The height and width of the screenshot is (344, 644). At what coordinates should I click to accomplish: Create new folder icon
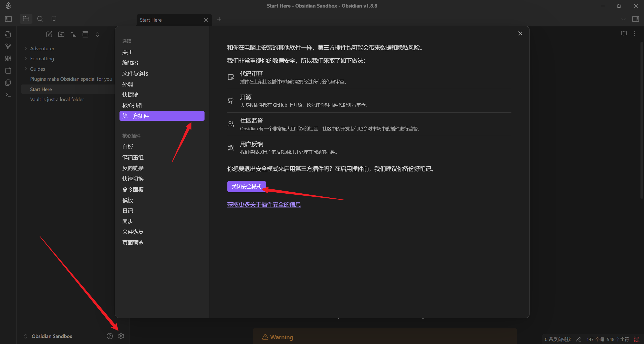click(x=61, y=34)
